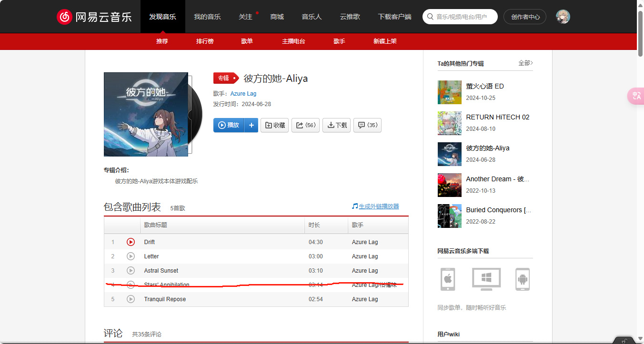Open 萤火心语 ED album thumbnail
This screenshot has width=644, height=344.
[x=450, y=92]
